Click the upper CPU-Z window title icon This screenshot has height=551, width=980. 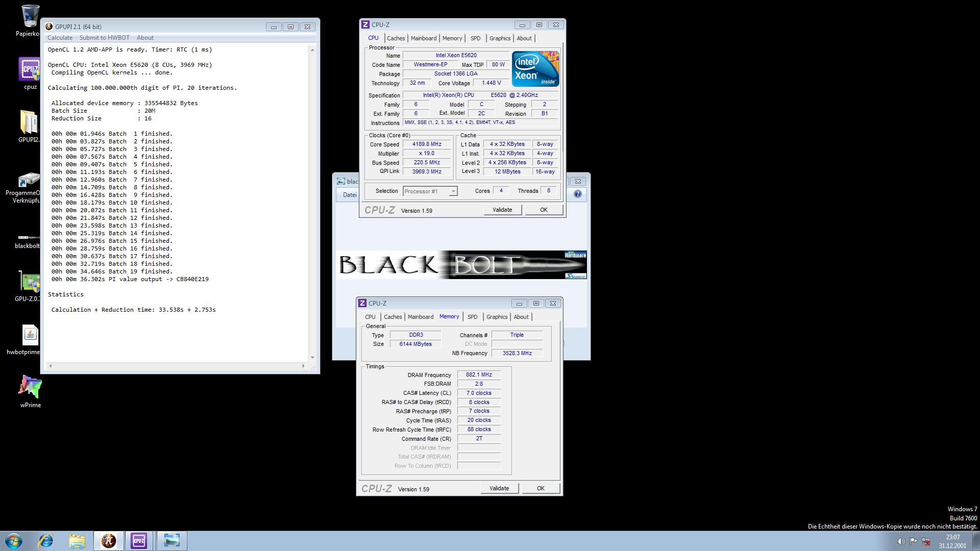point(365,24)
